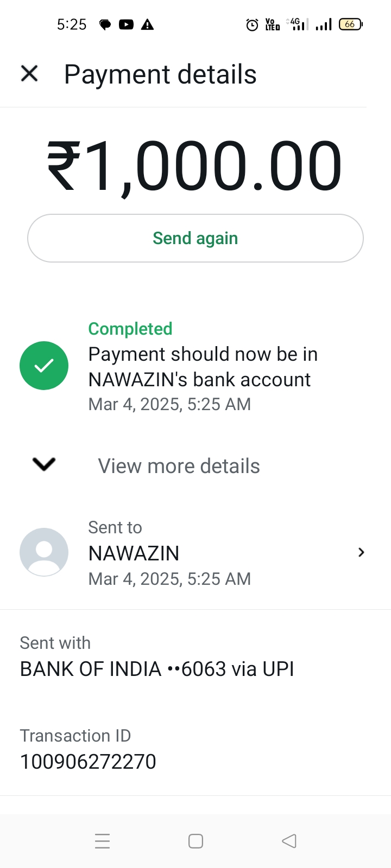Tap the battery indicator in status bar
This screenshot has width=391, height=868.
coord(350,24)
